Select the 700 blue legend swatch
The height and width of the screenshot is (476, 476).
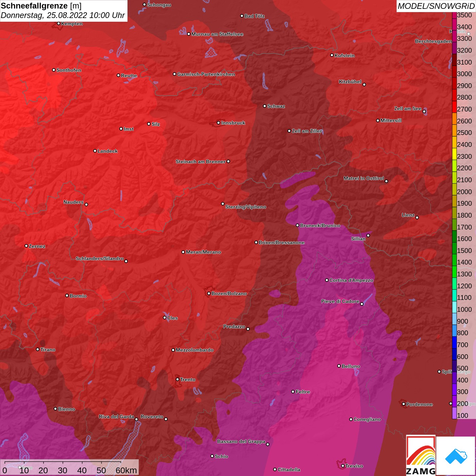click(x=454, y=342)
